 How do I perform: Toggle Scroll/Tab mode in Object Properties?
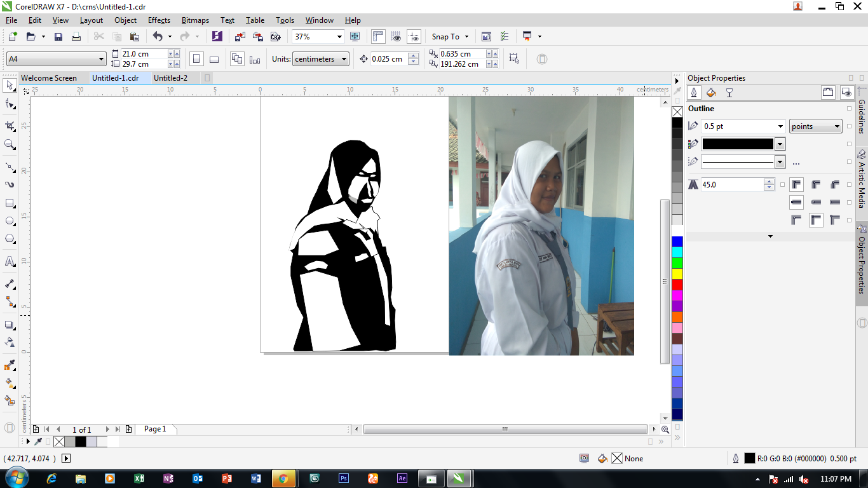pyautogui.click(x=828, y=93)
